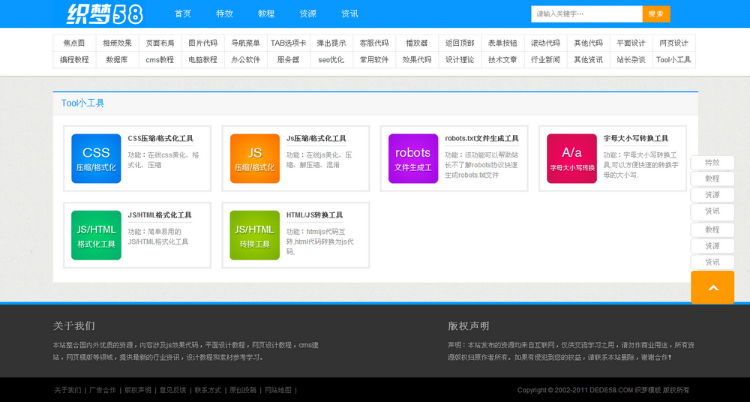
Task: Open the 版权声明 footer link
Action: point(138,390)
